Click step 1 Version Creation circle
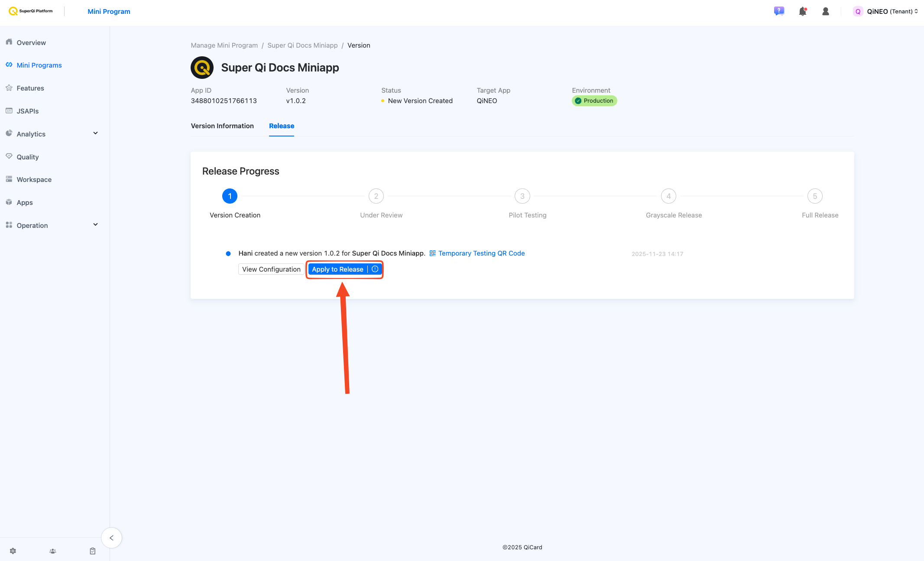 tap(230, 196)
